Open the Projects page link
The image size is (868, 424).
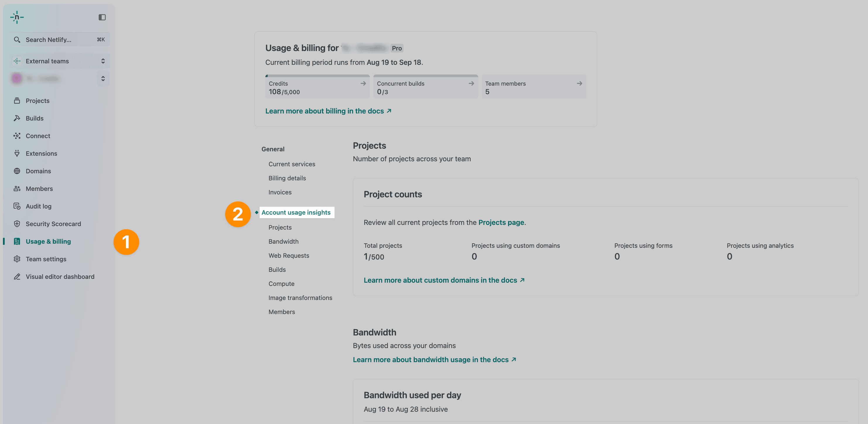[501, 223]
